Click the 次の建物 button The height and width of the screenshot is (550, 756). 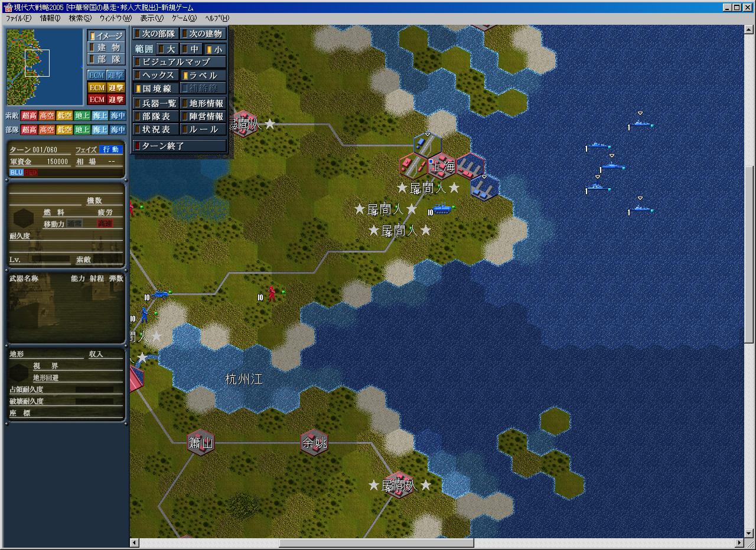click(203, 34)
